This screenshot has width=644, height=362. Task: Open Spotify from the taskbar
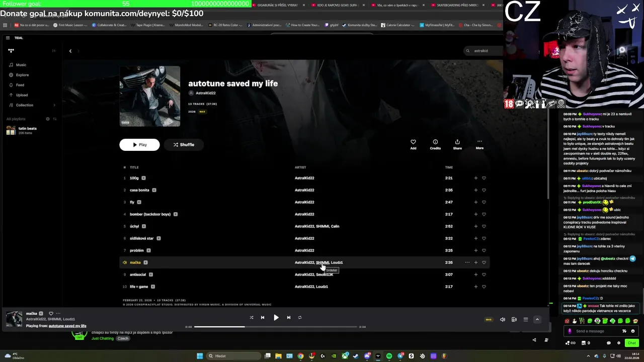[x=389, y=356]
